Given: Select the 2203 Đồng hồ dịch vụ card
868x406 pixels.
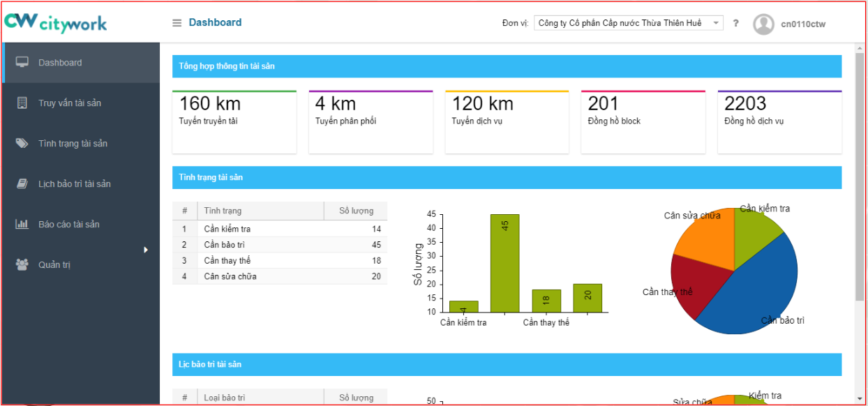Looking at the screenshot, I should (779, 122).
